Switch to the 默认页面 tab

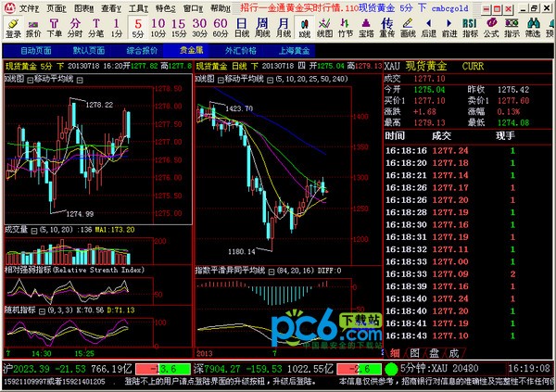pyautogui.click(x=89, y=51)
